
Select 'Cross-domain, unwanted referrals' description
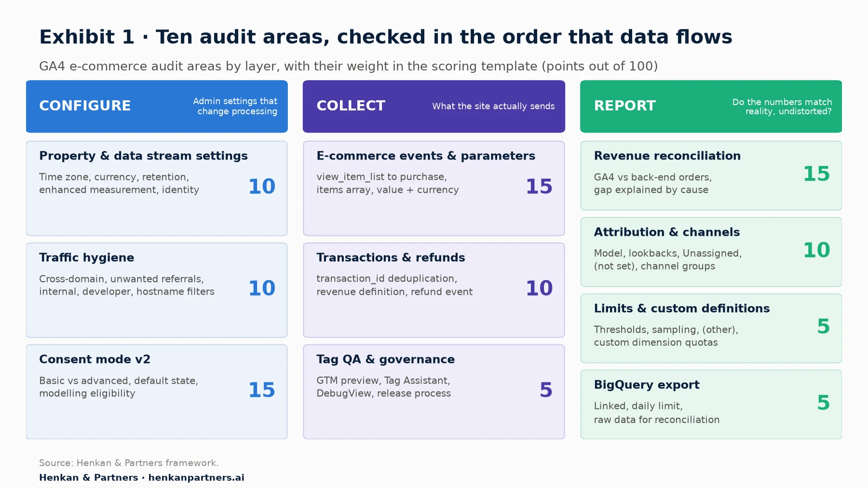coord(127,285)
